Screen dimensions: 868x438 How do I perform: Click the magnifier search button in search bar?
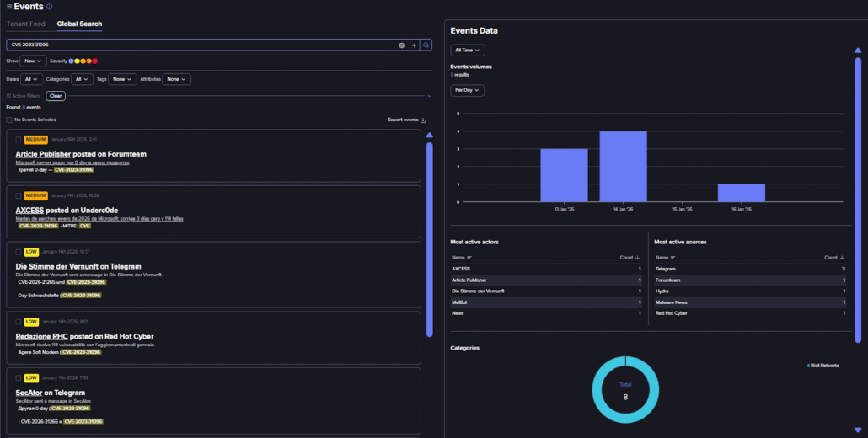pos(426,45)
